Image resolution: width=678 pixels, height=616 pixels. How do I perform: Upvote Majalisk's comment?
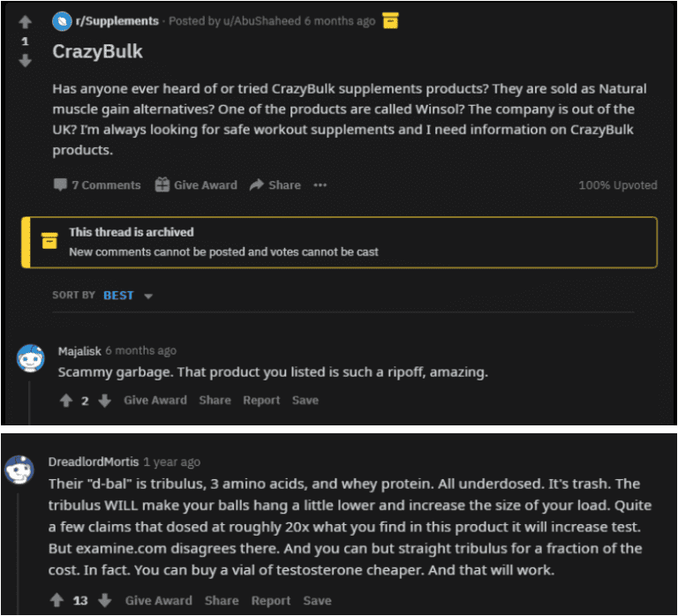[x=65, y=401]
